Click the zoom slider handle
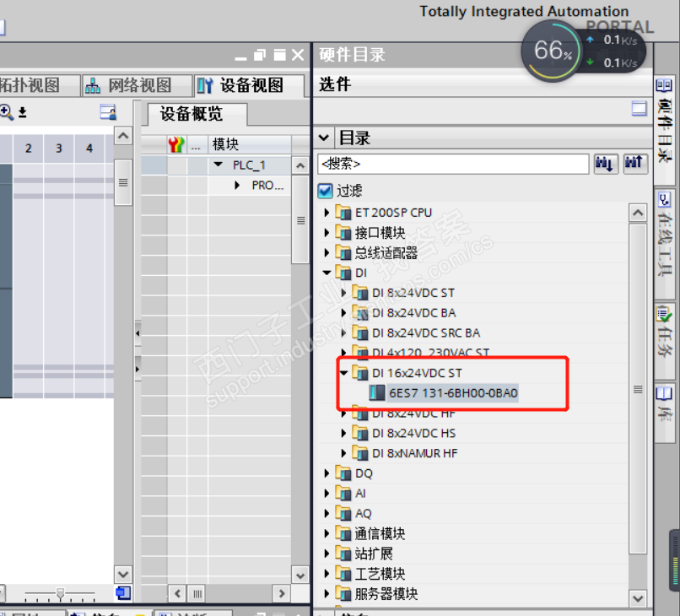680x616 pixels. (x=60, y=593)
